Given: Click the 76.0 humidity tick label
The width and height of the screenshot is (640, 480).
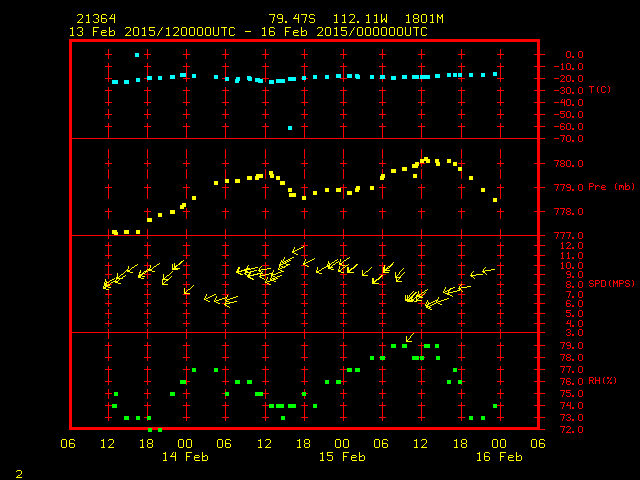Looking at the screenshot, I should pos(571,382).
